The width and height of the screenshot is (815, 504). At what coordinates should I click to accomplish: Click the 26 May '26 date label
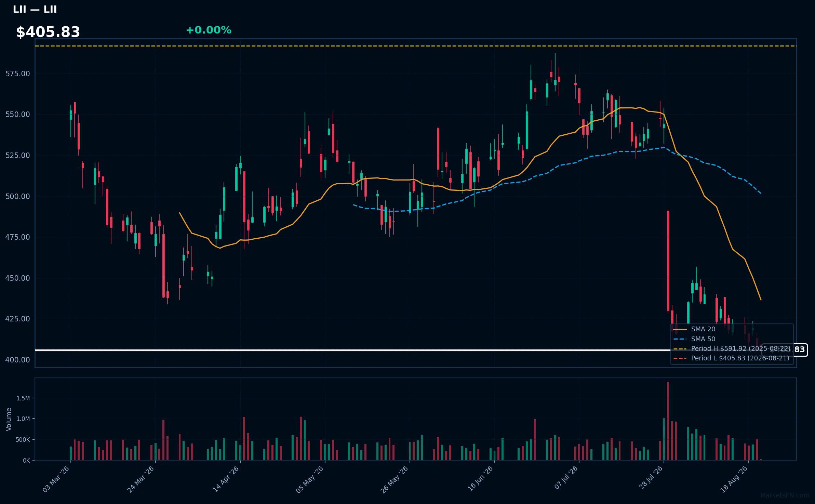pyautogui.click(x=395, y=479)
